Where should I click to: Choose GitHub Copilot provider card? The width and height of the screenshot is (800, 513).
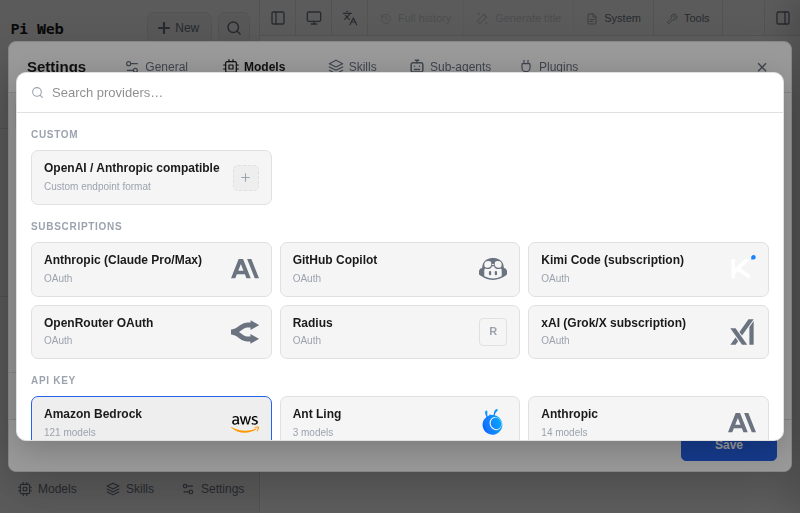[x=399, y=269]
